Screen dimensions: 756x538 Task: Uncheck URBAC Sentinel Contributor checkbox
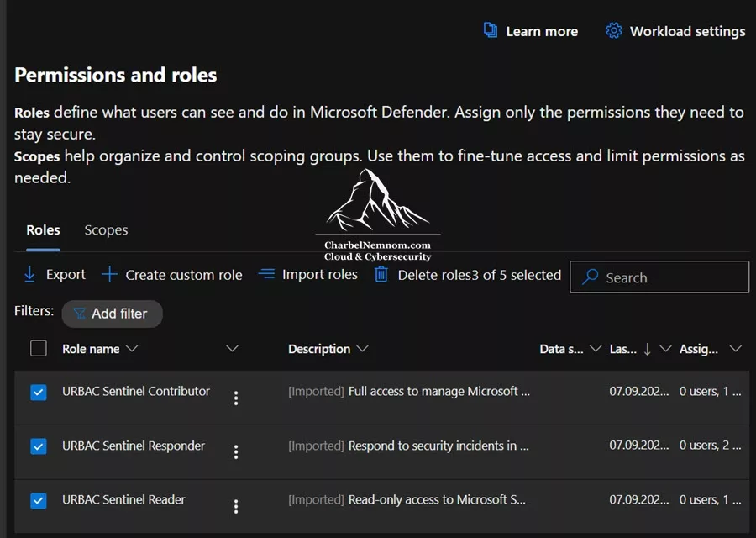tap(38, 392)
